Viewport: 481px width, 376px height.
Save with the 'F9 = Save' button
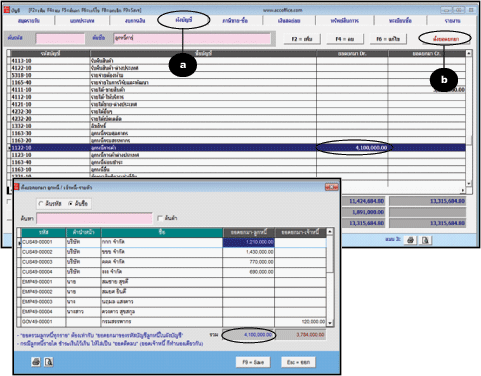click(253, 362)
